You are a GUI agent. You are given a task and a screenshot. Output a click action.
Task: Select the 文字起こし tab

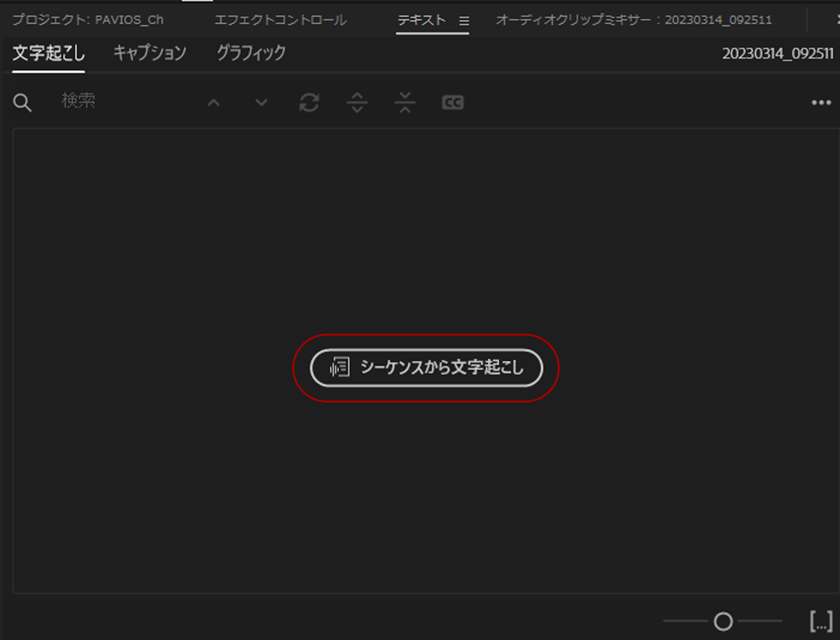(x=47, y=53)
